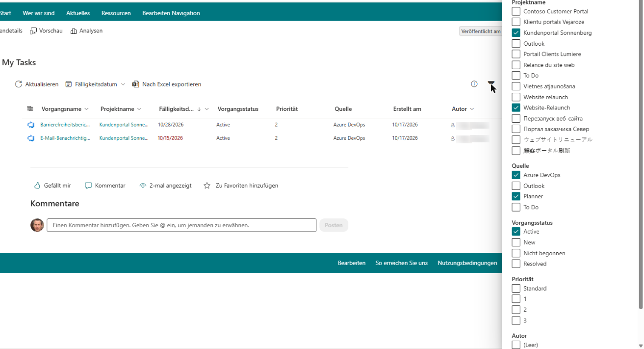644x349 pixels.
Task: Click So erreichen Sie uns footer link
Action: (x=402, y=263)
